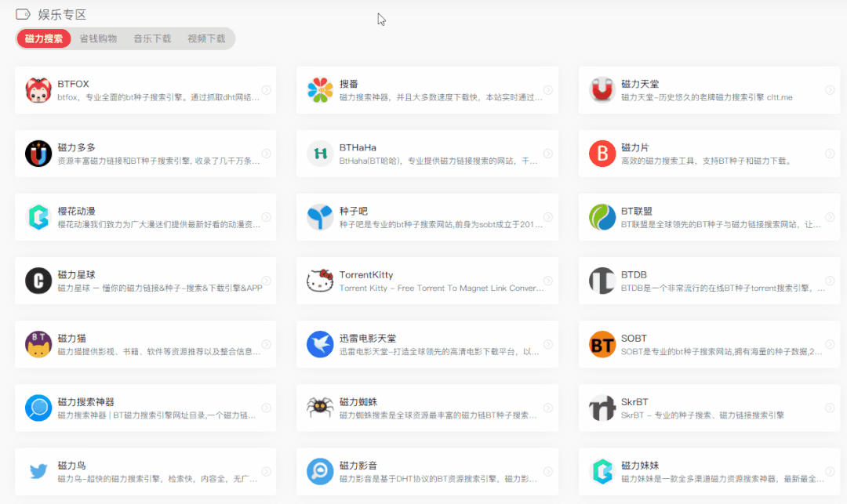This screenshot has height=504, width=847.
Task: Open the arrow on SOBT card
Action: [x=830, y=345]
